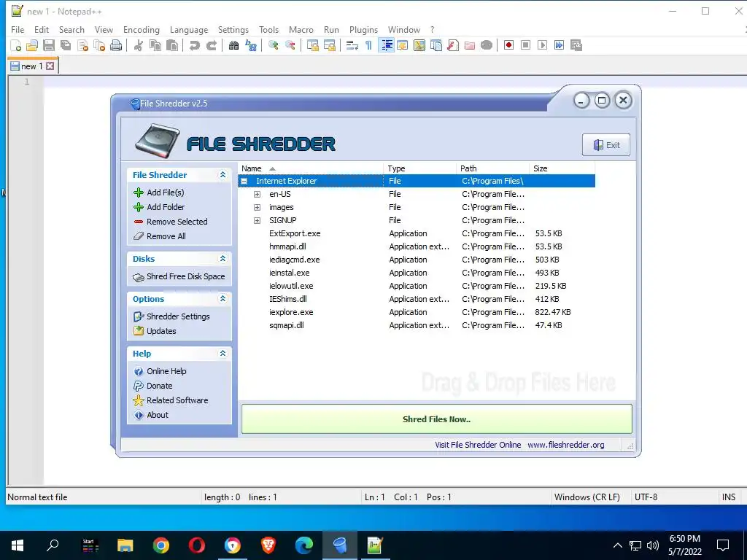Screen dimensions: 747x560
Task: Click Stop Recording macro icon
Action: pos(525,45)
